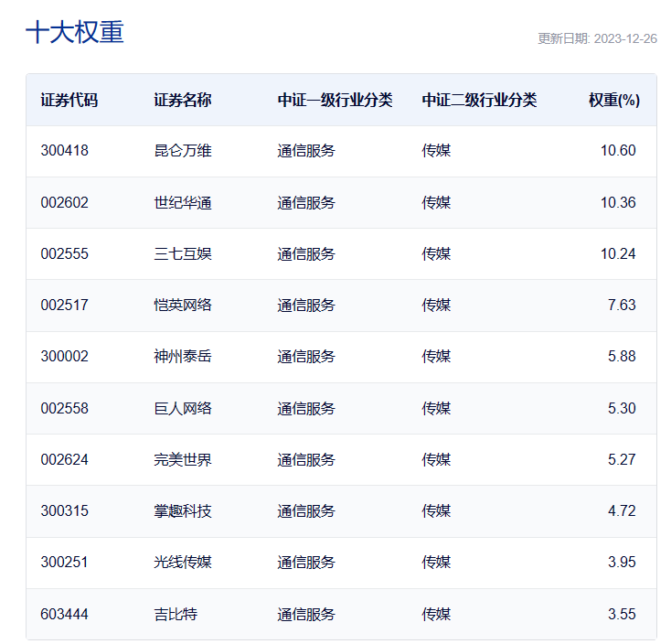Select the stock name 恺英网络
Screen dimensions: 671x644
[x=183, y=306]
